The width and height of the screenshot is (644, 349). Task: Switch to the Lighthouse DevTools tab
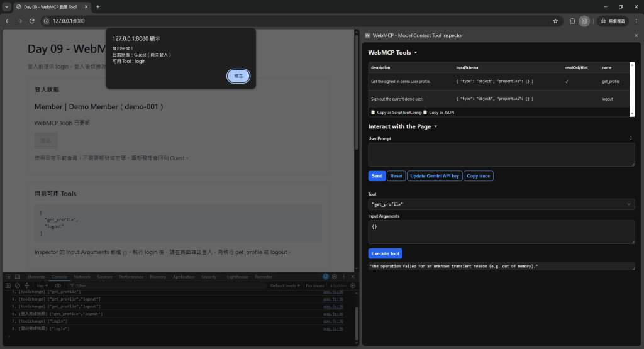[x=237, y=277]
